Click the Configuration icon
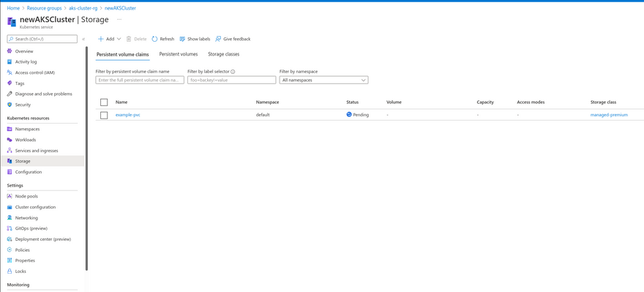The height and width of the screenshot is (292, 644). coord(10,172)
